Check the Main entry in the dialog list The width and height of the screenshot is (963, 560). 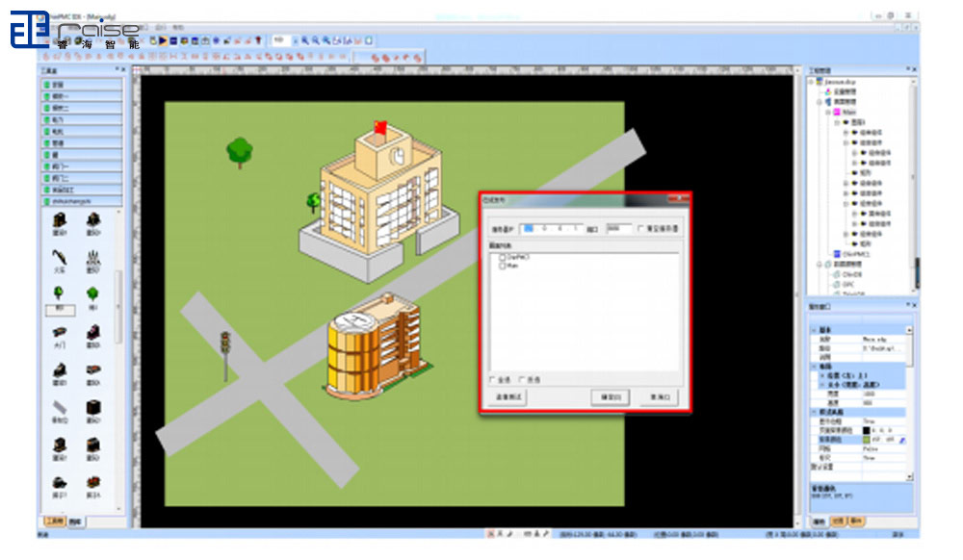(x=503, y=267)
